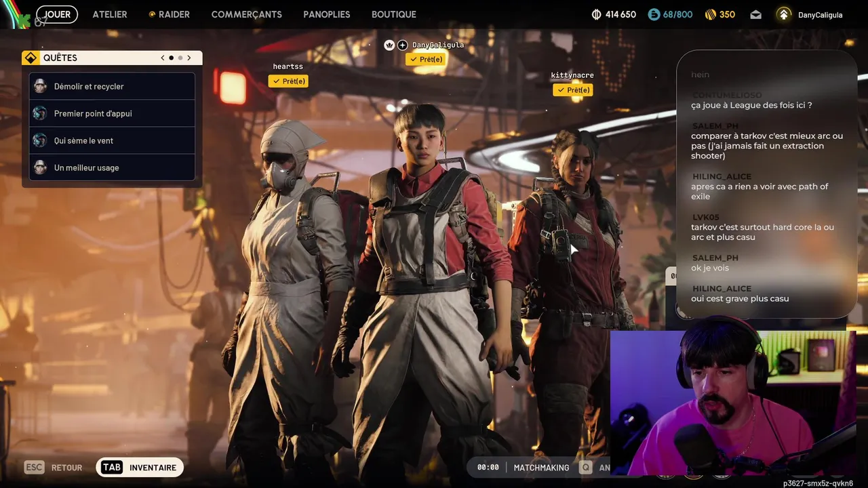
Task: Click HILING_ALICE username on the path of exile message
Action: tap(722, 177)
